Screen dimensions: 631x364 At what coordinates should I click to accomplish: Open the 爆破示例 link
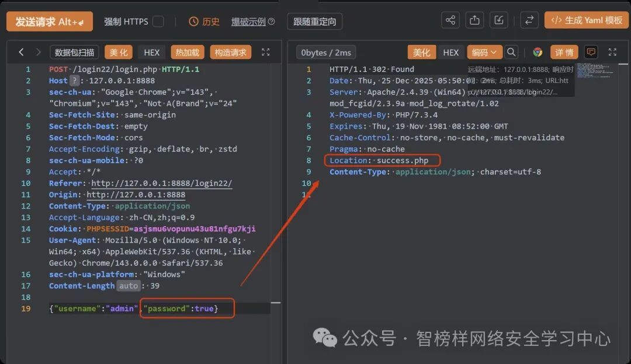[x=248, y=22]
